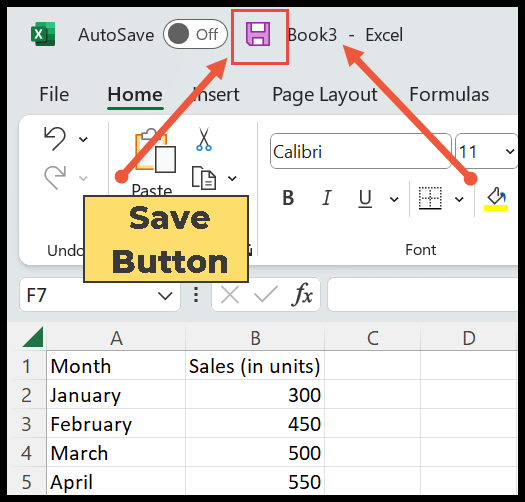Viewport: 525px width, 502px height.
Task: Switch to the Page Layout tab
Action: click(x=325, y=95)
